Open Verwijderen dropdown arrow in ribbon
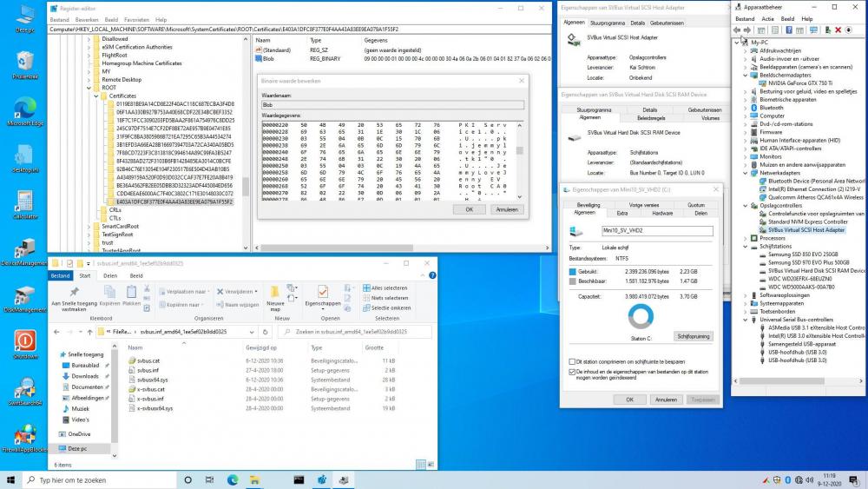 [256, 291]
